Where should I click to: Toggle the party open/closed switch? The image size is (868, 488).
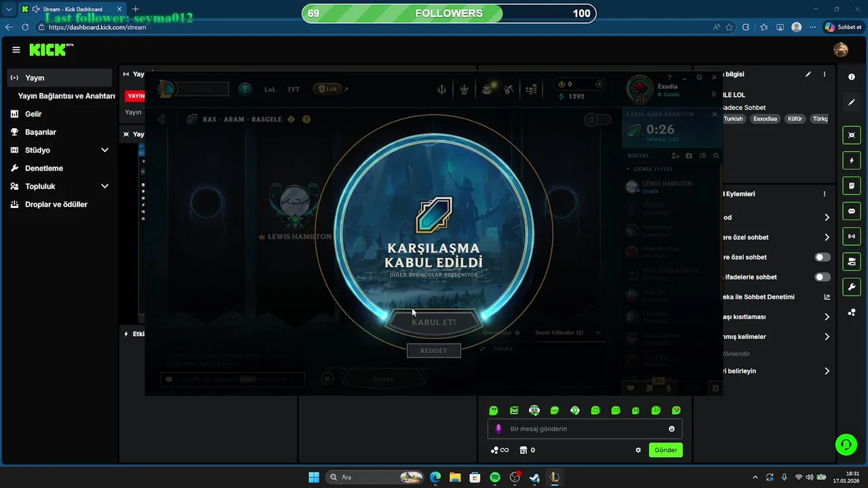tap(598, 119)
